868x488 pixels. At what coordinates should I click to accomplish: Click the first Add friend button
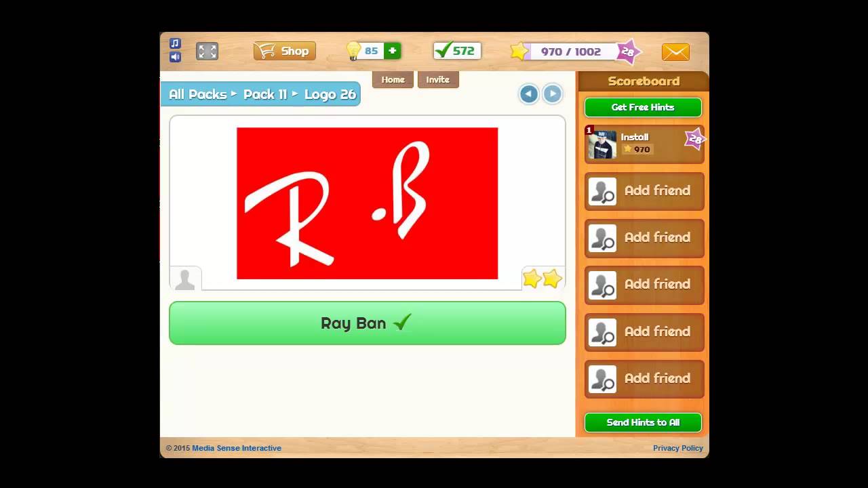[644, 191]
